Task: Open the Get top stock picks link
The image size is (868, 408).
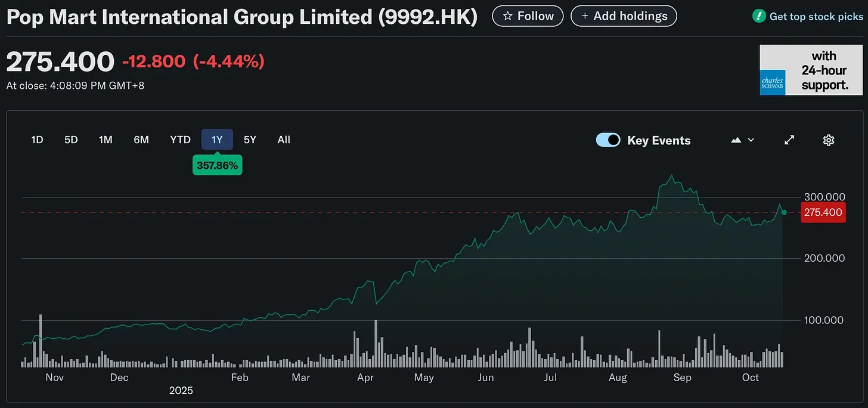Action: (x=816, y=17)
